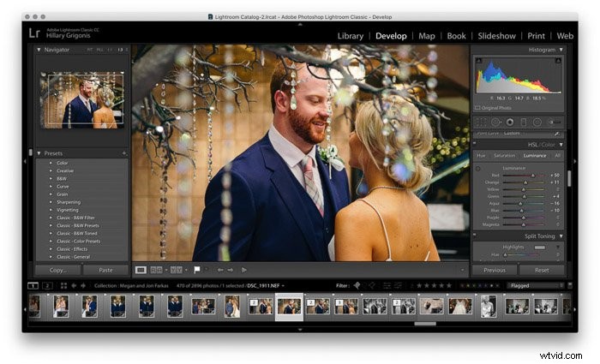Click the YY before/after orientation icon
Screen dimensions: 600x364
pyautogui.click(x=176, y=270)
